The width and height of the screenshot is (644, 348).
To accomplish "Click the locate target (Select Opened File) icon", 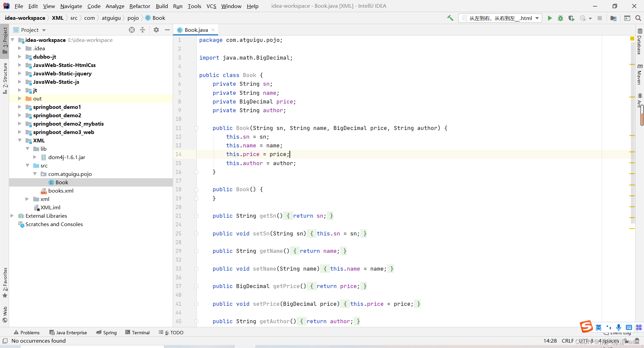I will point(132,30).
